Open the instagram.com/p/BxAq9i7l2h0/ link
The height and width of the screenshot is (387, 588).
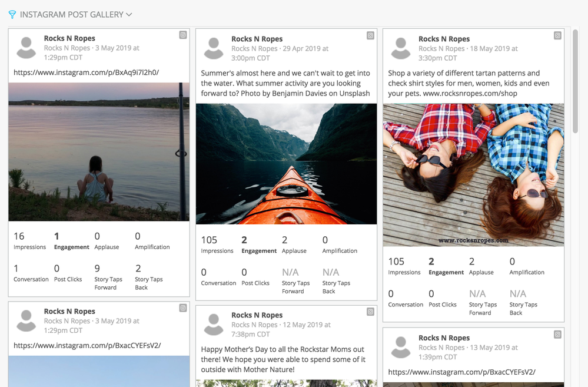(x=87, y=72)
